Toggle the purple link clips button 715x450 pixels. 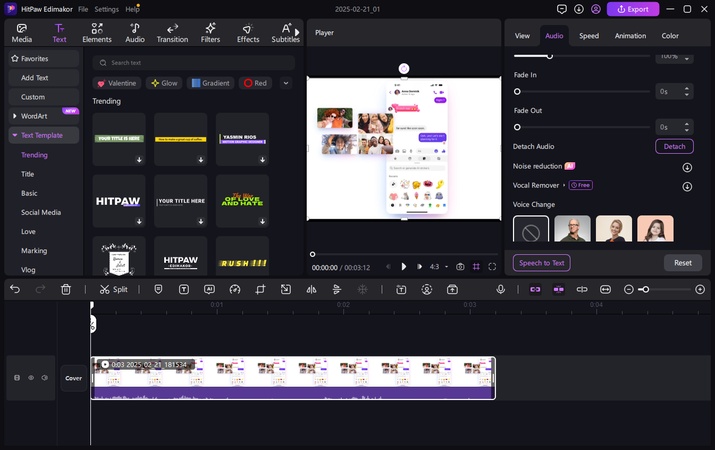(535, 289)
